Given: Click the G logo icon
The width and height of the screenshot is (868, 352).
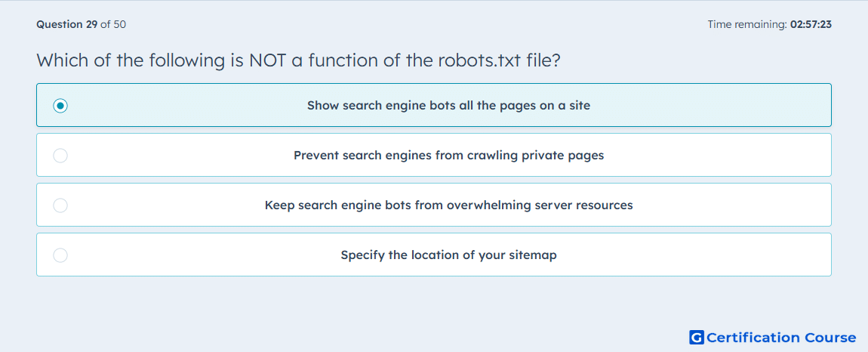Looking at the screenshot, I should (697, 337).
